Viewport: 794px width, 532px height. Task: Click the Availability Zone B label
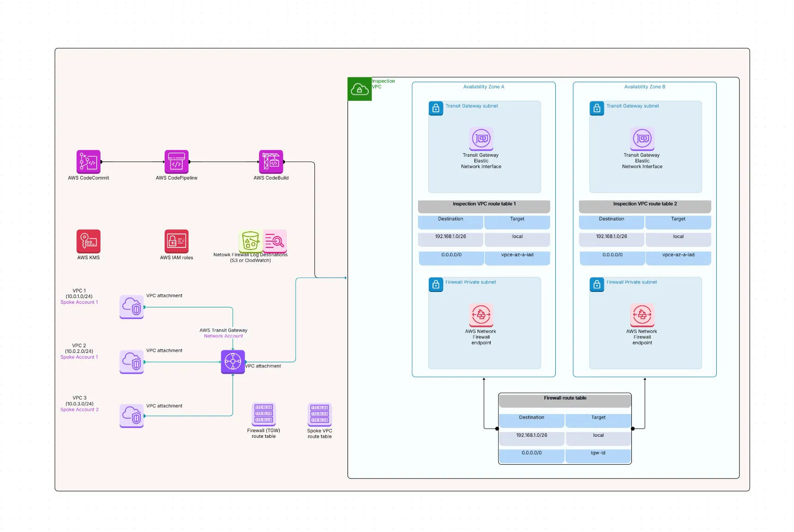644,87
